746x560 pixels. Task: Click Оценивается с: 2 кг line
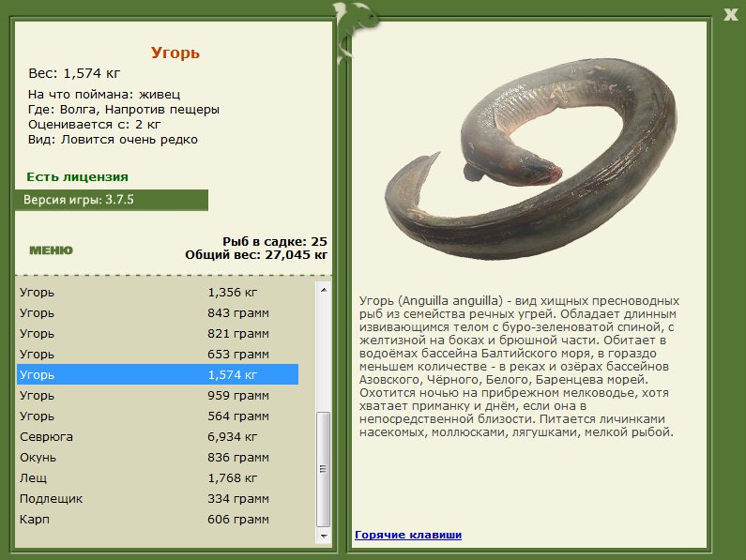pyautogui.click(x=94, y=125)
